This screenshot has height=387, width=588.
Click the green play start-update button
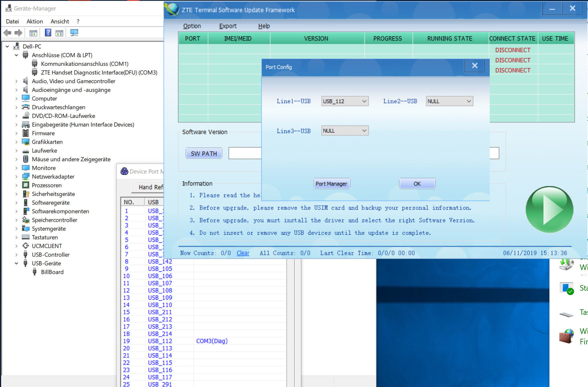[549, 210]
